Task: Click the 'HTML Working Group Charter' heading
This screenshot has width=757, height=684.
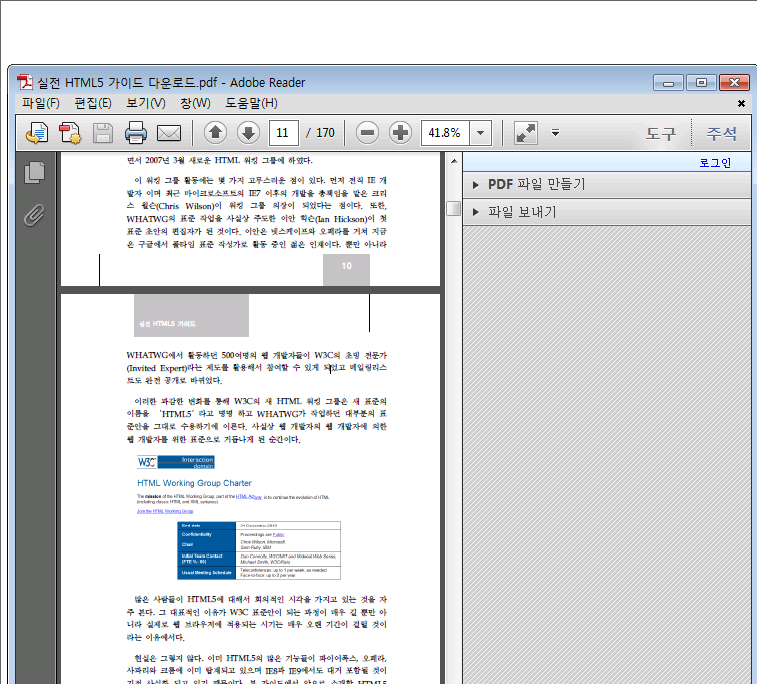Action: coord(194,483)
